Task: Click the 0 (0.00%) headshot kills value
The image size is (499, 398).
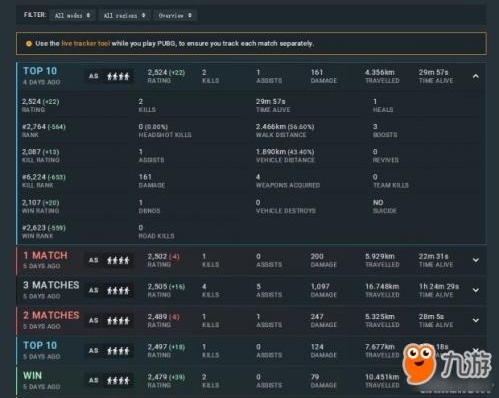Action: pos(153,127)
